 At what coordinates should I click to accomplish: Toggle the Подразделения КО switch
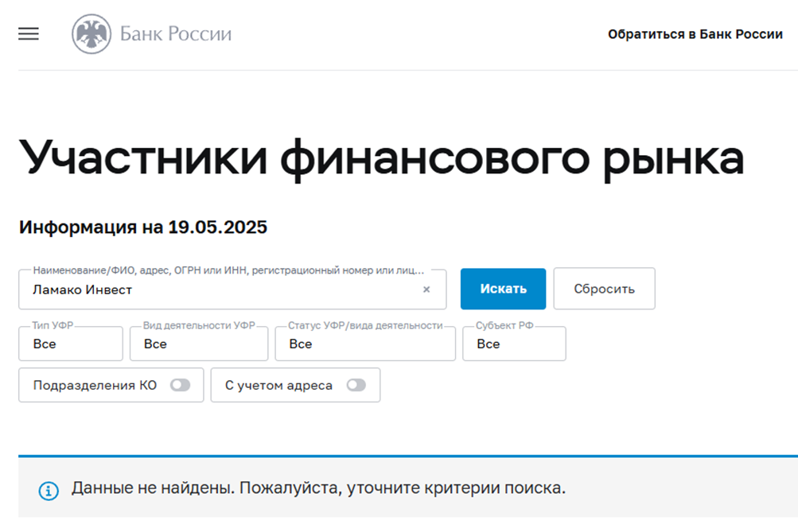point(180,385)
